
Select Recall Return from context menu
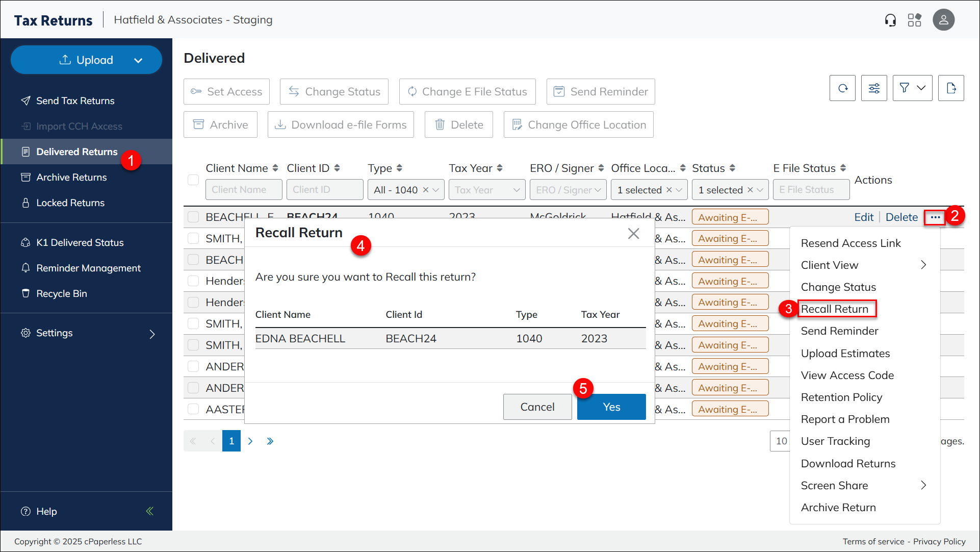pyautogui.click(x=834, y=309)
